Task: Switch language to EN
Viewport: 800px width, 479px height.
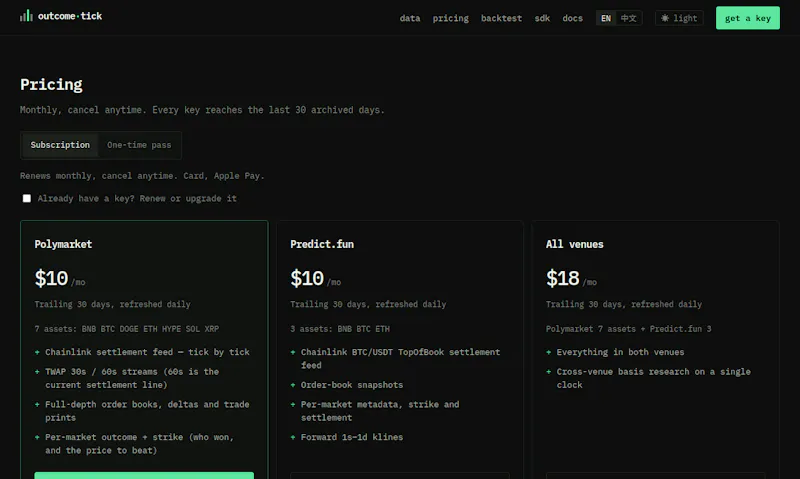Action: 606,18
